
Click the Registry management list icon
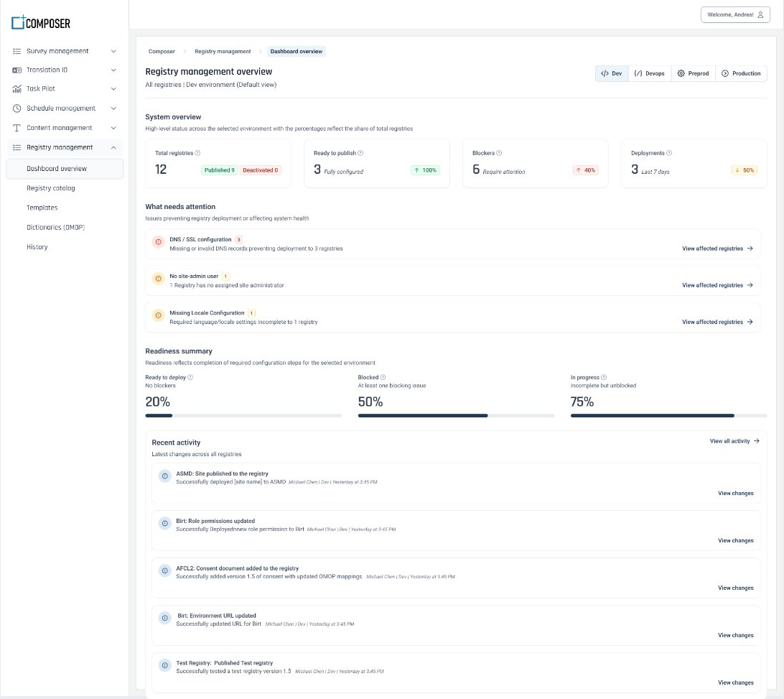tap(17, 147)
